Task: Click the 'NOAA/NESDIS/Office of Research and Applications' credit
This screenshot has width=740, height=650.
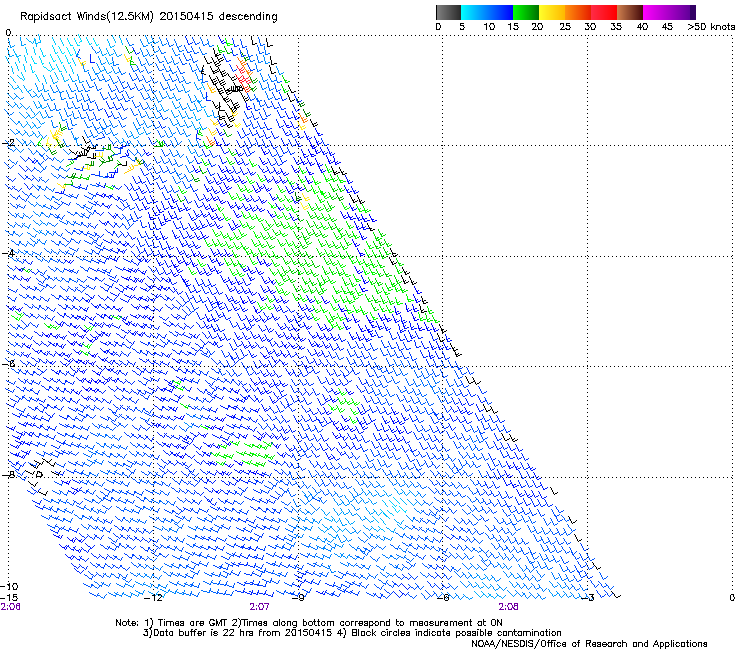Action: 589,644
